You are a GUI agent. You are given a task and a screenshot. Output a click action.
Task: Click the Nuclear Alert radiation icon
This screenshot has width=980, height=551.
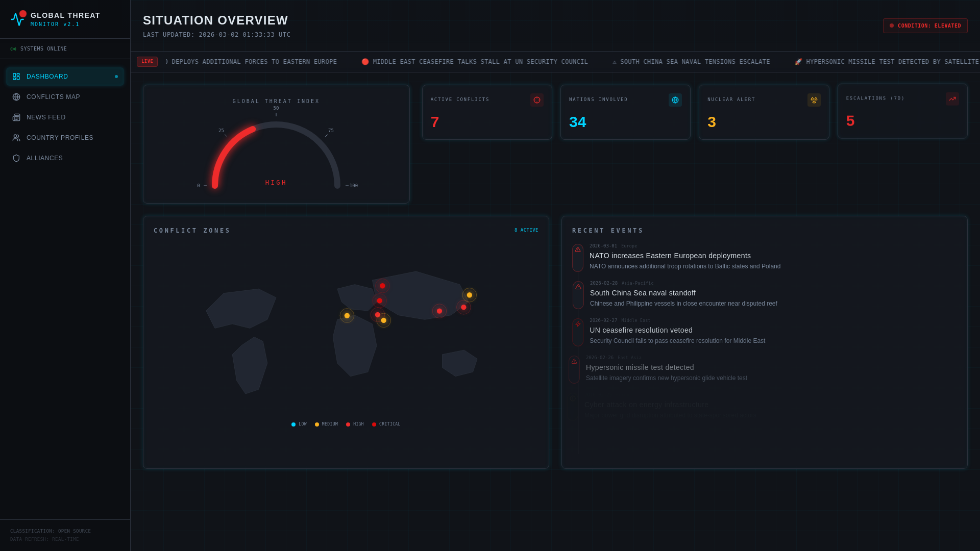click(x=814, y=100)
